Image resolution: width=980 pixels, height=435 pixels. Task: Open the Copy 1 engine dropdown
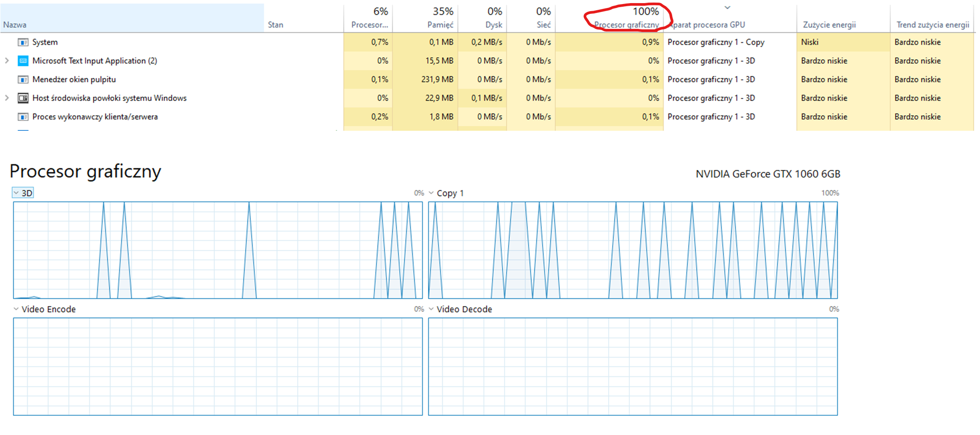coord(431,193)
